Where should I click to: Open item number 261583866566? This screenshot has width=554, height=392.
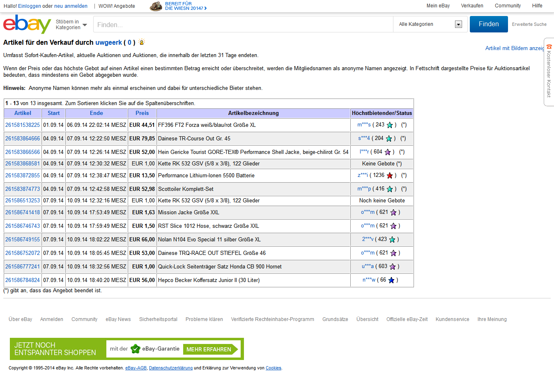coord(23,152)
